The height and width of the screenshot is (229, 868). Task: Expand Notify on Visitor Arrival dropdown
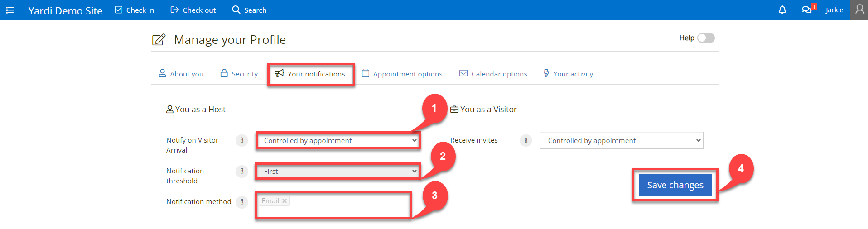(x=338, y=141)
